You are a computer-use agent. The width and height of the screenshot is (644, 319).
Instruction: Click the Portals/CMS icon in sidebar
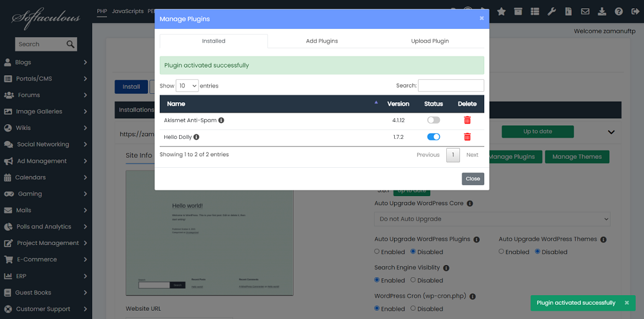(x=8, y=78)
